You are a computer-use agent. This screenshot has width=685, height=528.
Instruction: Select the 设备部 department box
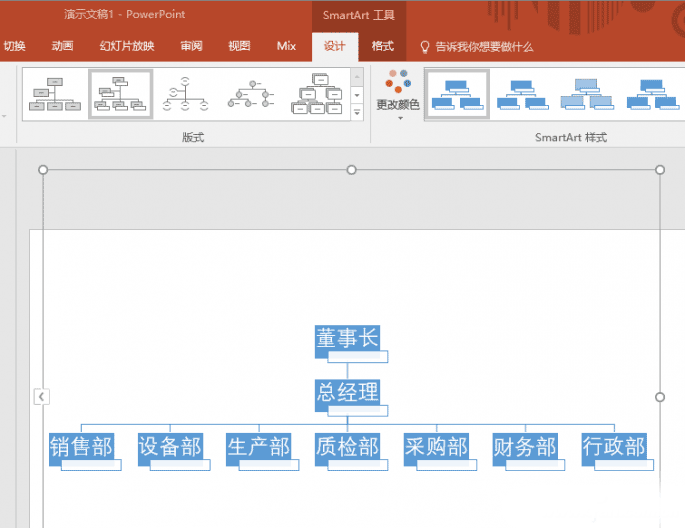170,447
